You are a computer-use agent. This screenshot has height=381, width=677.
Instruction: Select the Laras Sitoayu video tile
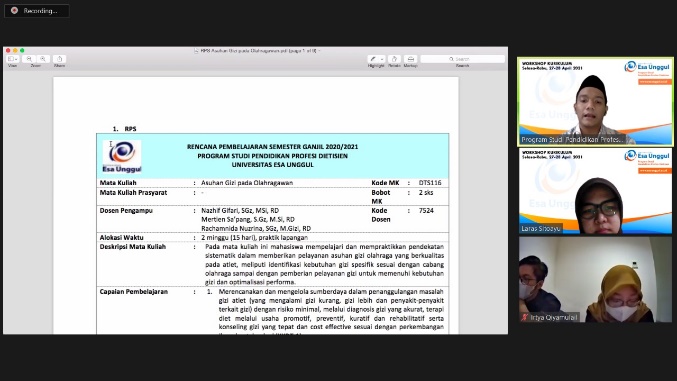(595, 191)
